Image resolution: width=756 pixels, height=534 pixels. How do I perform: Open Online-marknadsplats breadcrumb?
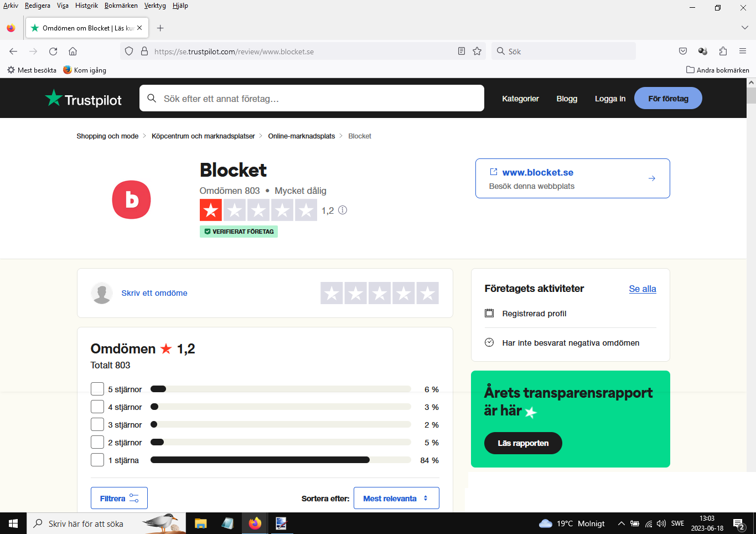pos(302,136)
